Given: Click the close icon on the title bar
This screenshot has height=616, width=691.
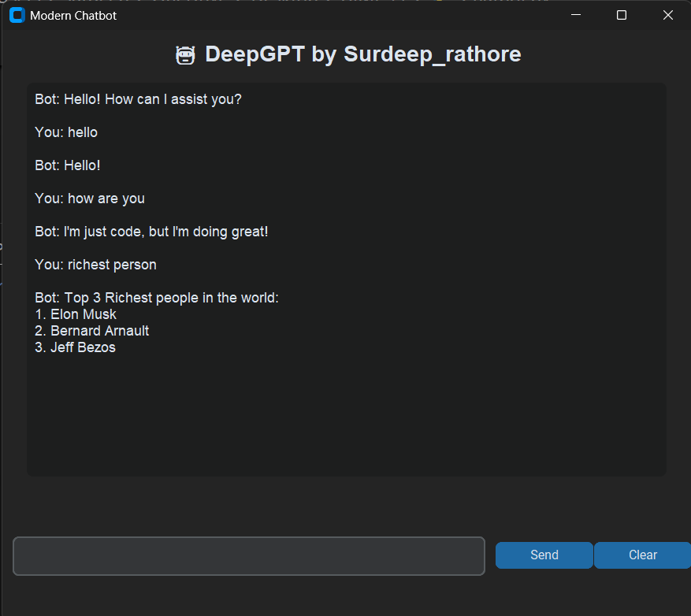Looking at the screenshot, I should point(668,15).
